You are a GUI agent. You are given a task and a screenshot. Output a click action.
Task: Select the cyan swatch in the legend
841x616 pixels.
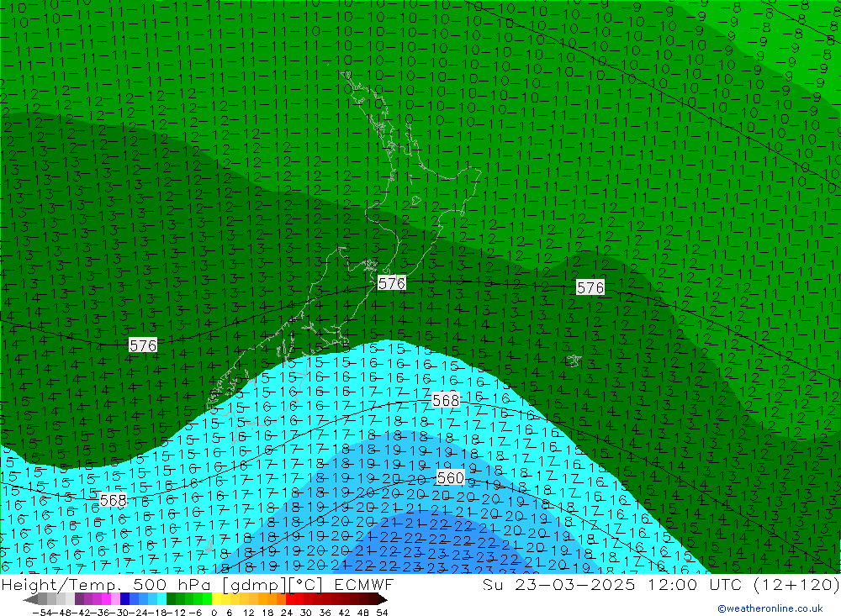click(161, 599)
